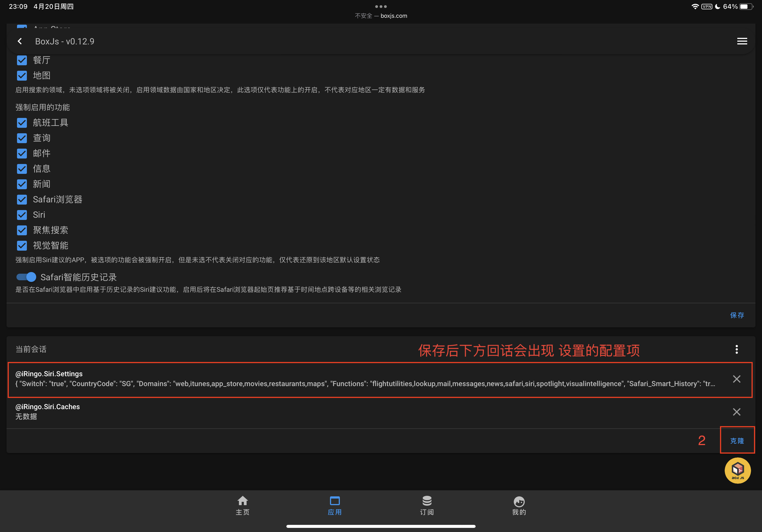Uncheck the Siri checkbox

coord(22,215)
